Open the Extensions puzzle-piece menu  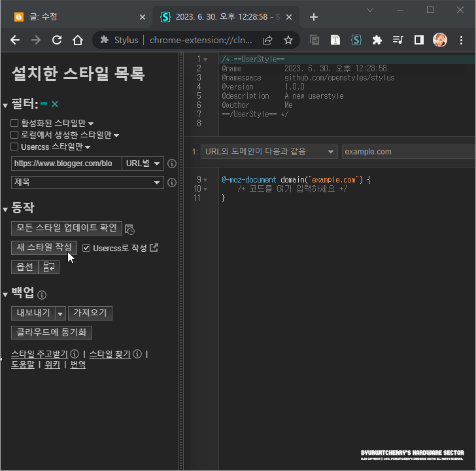coord(377,40)
